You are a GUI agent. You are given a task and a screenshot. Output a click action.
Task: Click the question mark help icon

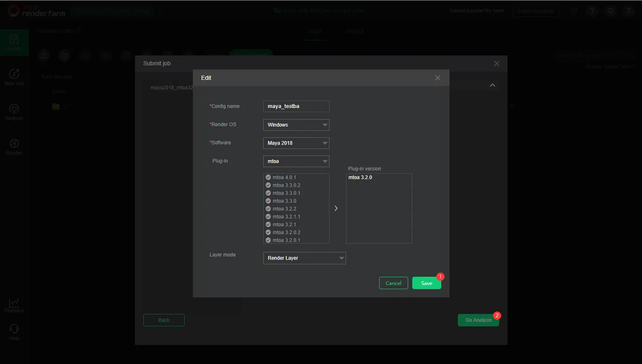(592, 11)
